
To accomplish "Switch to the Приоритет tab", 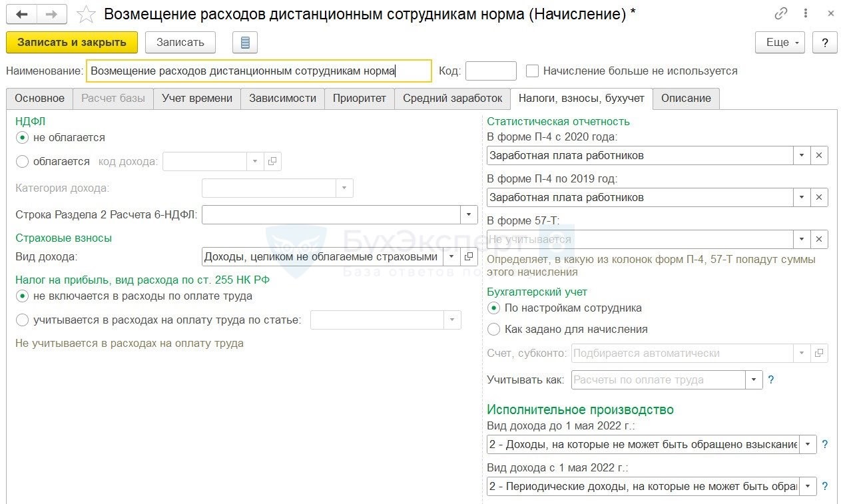I will (360, 99).
